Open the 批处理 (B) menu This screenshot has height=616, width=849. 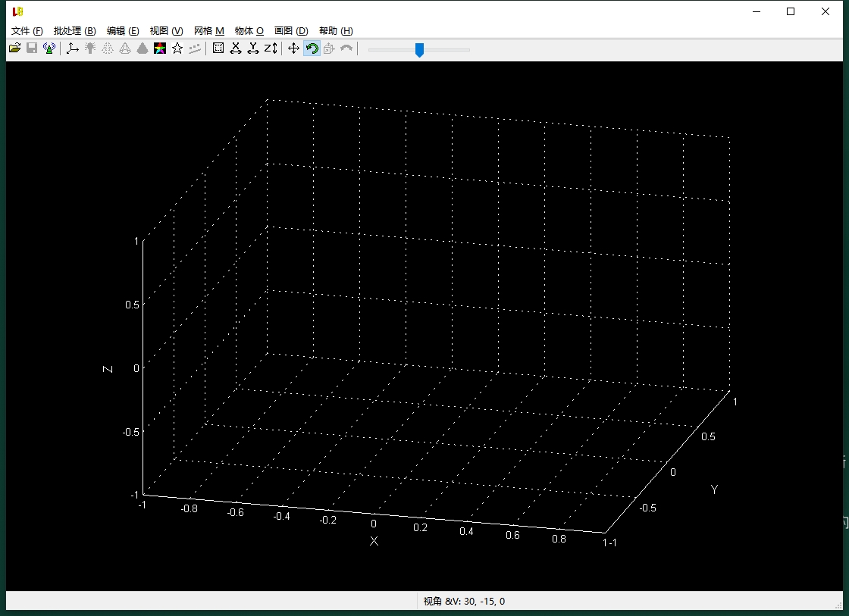click(74, 31)
